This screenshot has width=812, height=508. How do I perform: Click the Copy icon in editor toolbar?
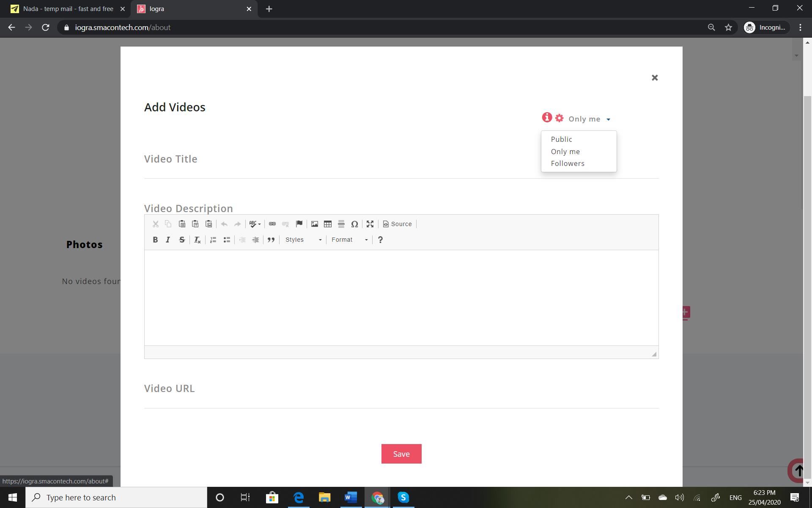tap(168, 224)
